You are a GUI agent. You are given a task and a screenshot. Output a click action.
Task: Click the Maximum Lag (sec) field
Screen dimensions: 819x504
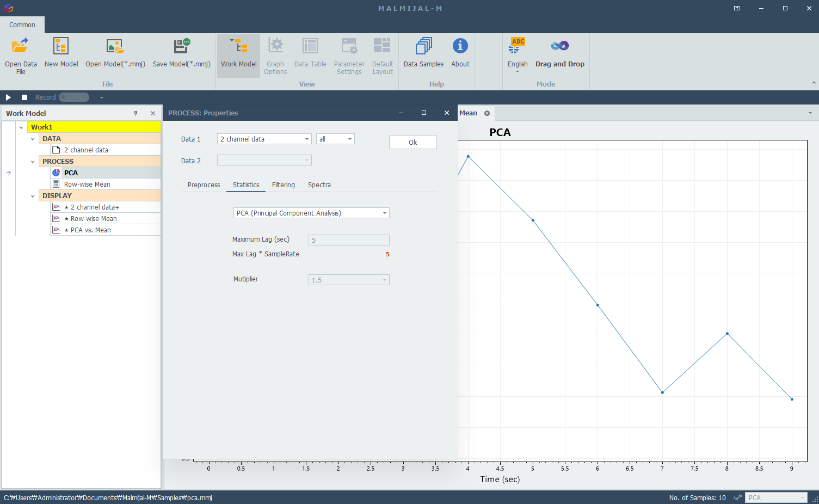tap(349, 240)
